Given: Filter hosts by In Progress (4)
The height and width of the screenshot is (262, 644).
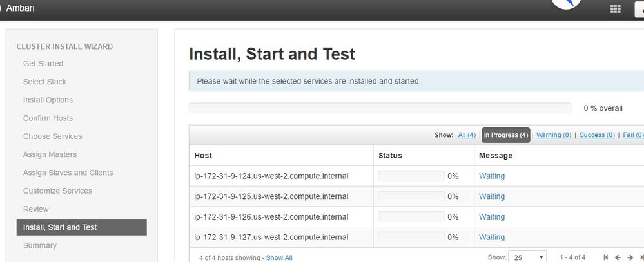Looking at the screenshot, I should tap(506, 135).
